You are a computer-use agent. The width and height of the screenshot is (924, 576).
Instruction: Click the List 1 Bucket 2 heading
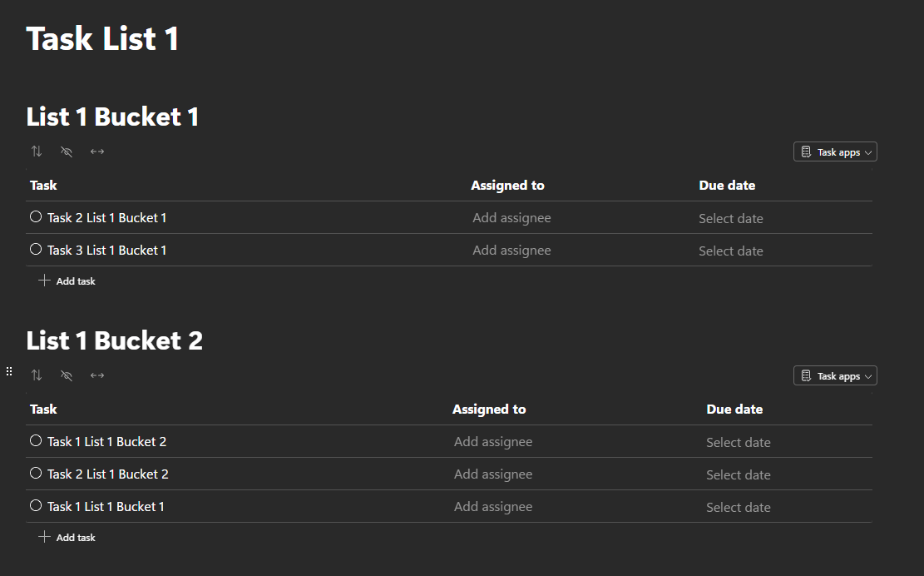[114, 340]
